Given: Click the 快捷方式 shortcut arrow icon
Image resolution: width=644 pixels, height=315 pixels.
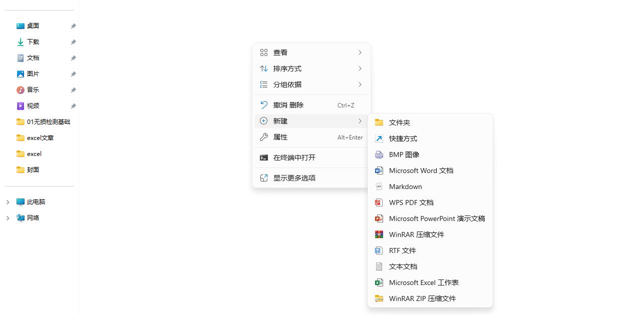Looking at the screenshot, I should pos(379,139).
